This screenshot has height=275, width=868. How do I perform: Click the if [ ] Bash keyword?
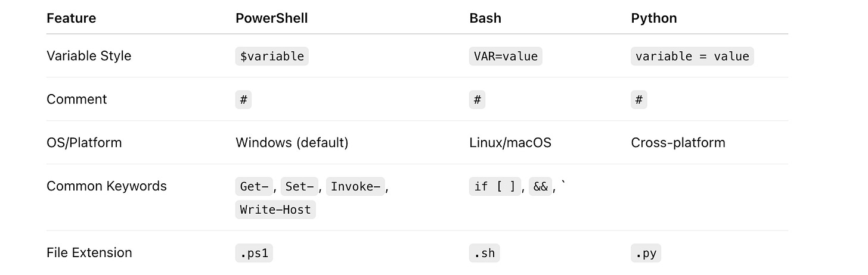point(495,186)
